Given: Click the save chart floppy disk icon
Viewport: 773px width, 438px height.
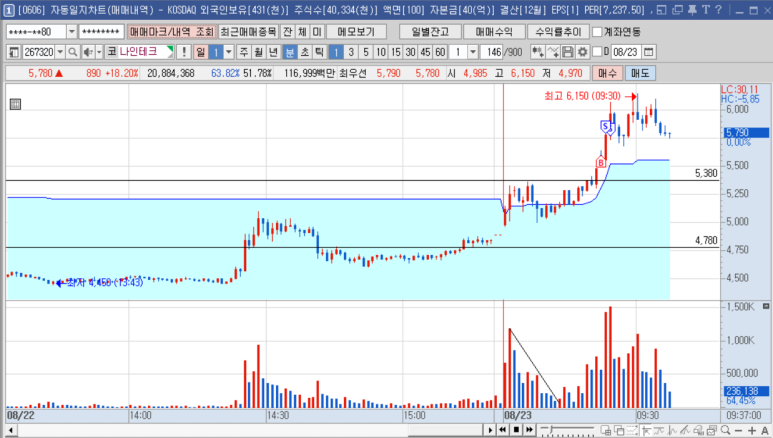Looking at the screenshot, I should (x=567, y=52).
